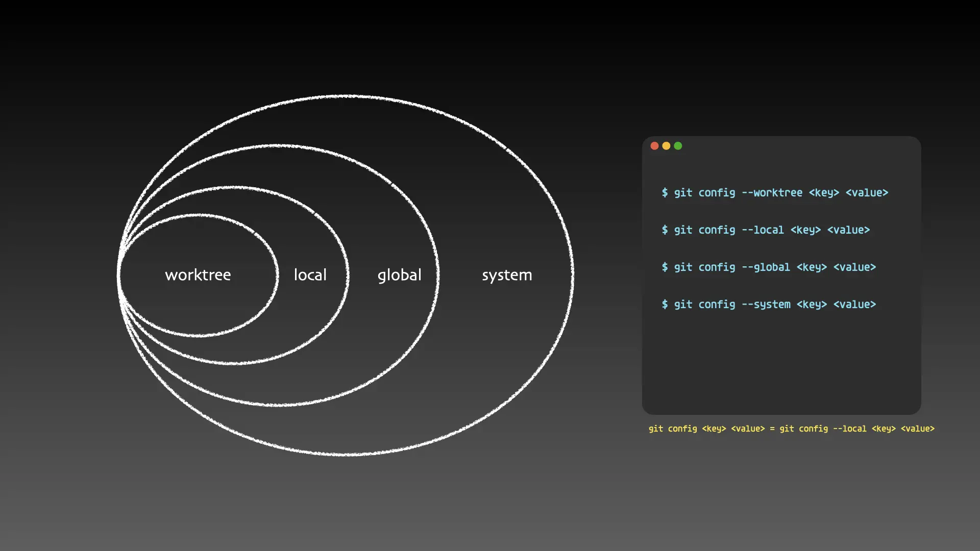The width and height of the screenshot is (980, 551).
Task: Select the --worktree config command line
Action: point(774,193)
